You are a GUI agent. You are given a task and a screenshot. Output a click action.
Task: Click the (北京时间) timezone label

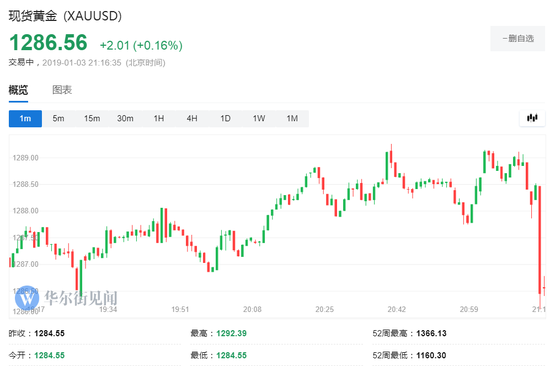click(x=146, y=63)
